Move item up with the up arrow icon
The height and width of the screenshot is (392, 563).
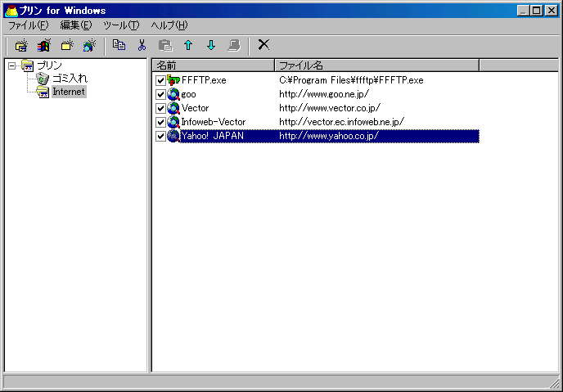[x=188, y=45]
